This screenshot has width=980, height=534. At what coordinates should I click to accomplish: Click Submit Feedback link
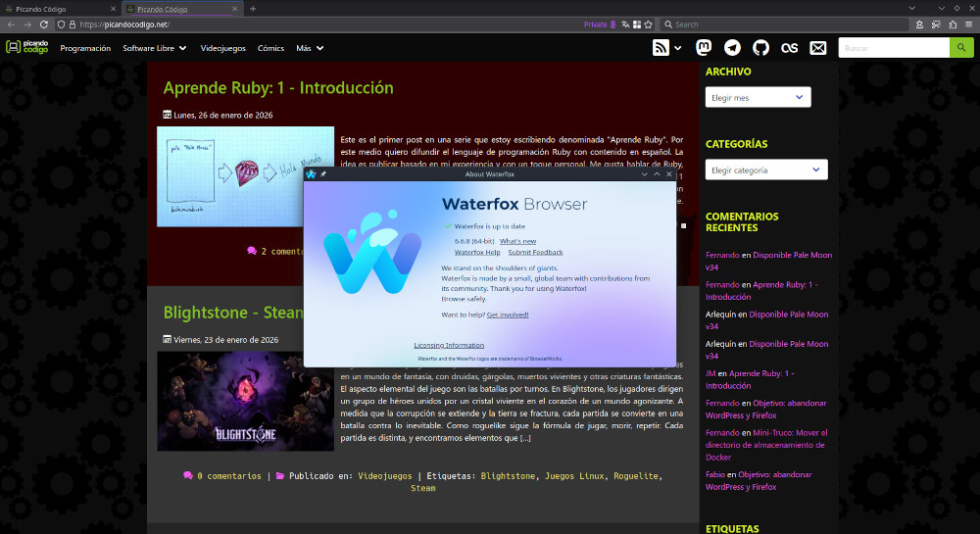[535, 253]
